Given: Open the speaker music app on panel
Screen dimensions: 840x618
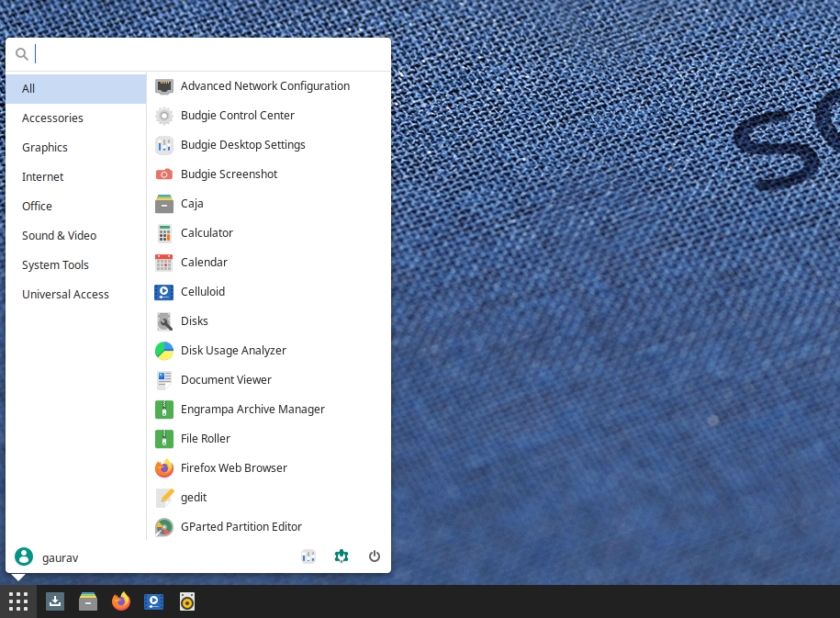Looking at the screenshot, I should 187,601.
